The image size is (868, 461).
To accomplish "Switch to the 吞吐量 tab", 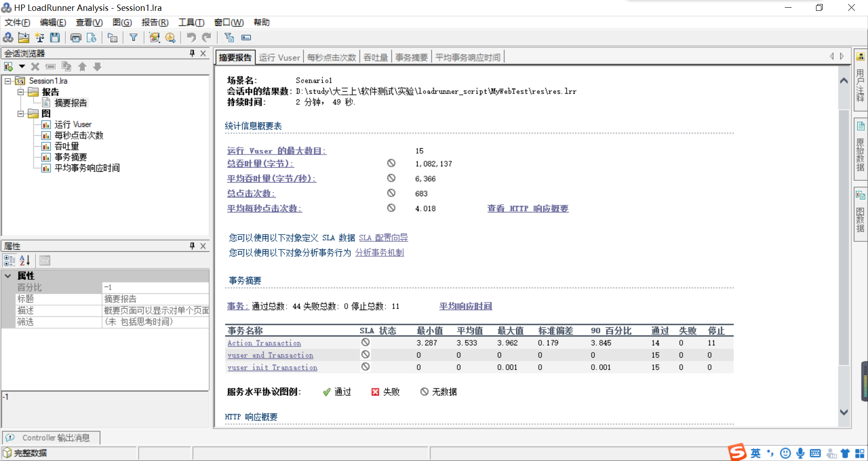I will click(x=376, y=57).
